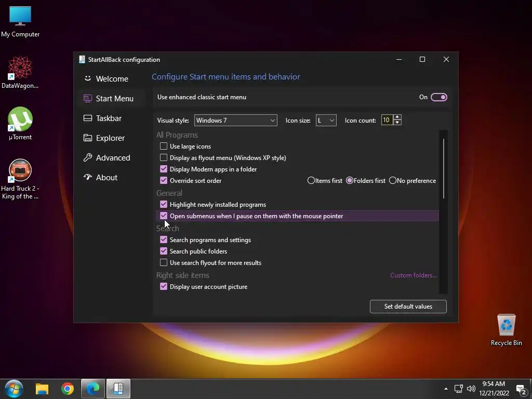The image size is (532, 399).
Task: Uncheck Search public folders
Action: click(164, 251)
